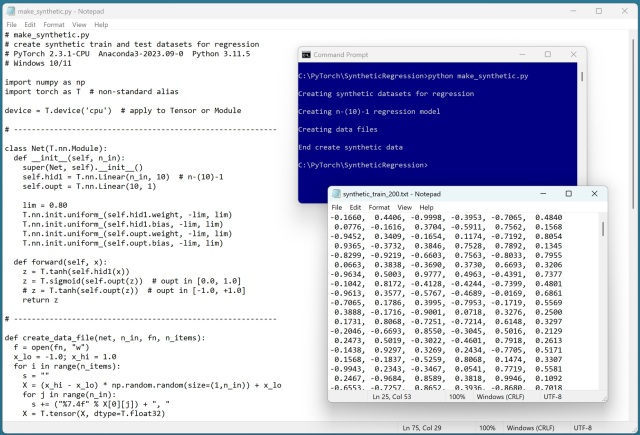The width and height of the screenshot is (640, 435).
Task: Click the Command Prompt window title text
Action: (341, 55)
